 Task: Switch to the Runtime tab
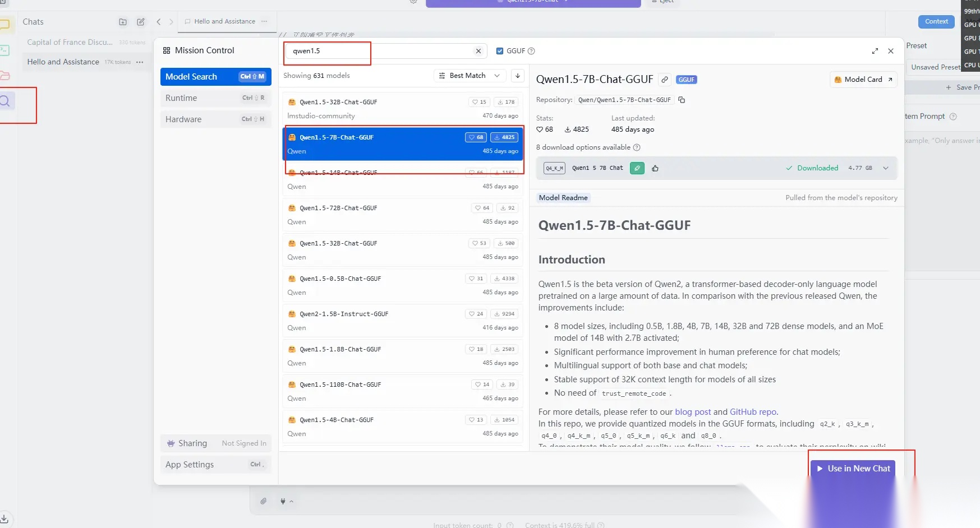tap(216, 98)
